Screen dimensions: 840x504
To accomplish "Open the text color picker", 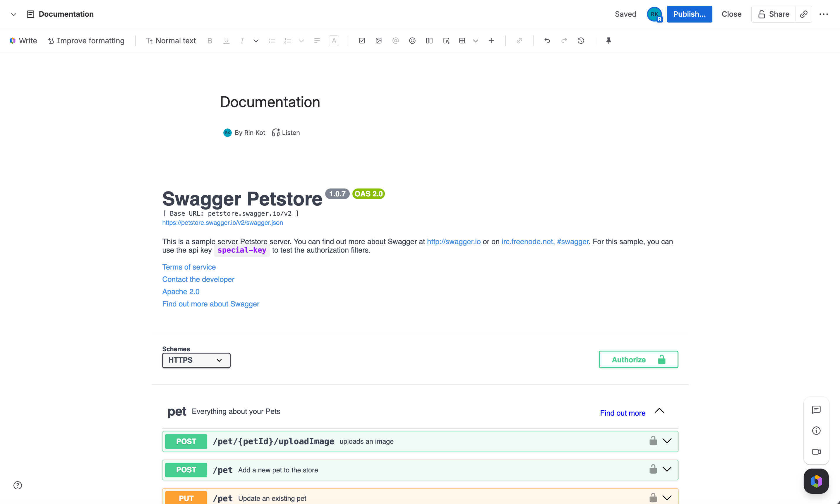I will click(334, 41).
